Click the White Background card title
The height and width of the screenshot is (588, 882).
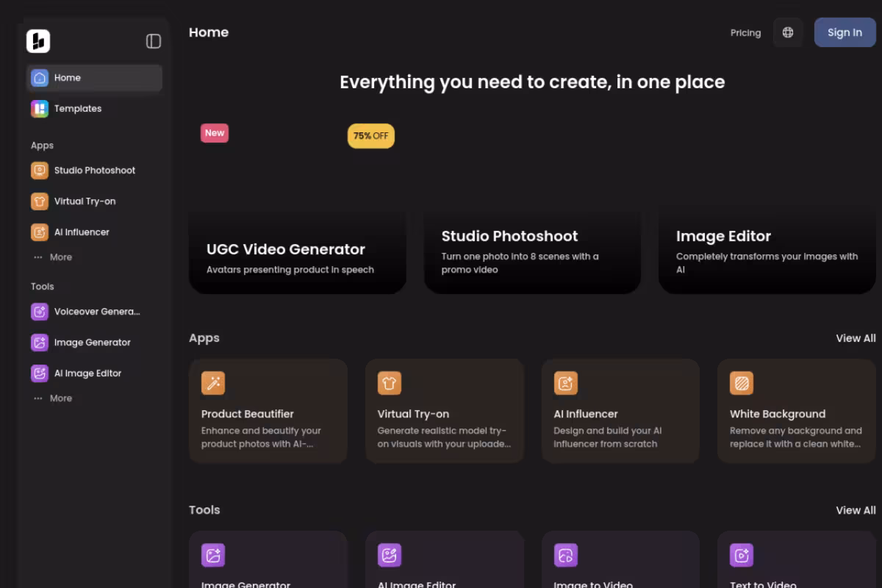(x=778, y=414)
